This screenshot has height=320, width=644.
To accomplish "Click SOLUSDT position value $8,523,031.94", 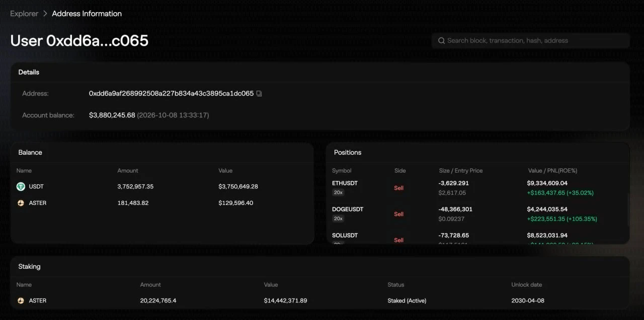I will (547, 235).
